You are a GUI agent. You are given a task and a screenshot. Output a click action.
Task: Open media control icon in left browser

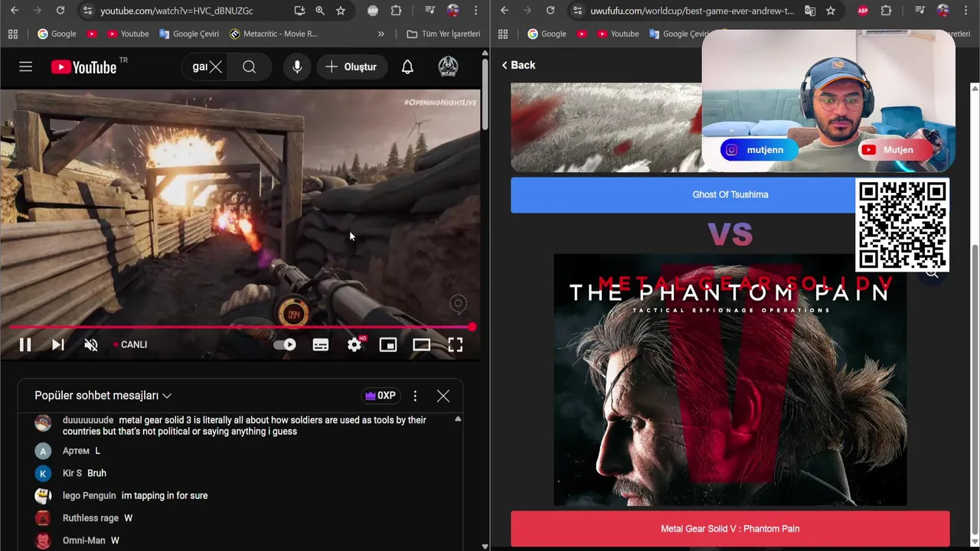[430, 11]
